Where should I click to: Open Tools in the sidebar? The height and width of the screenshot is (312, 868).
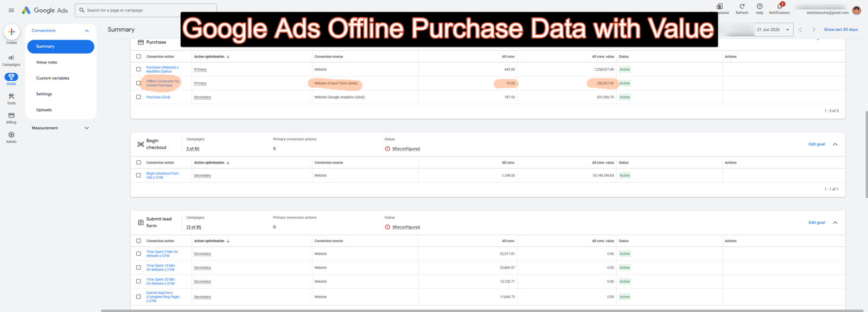(11, 99)
